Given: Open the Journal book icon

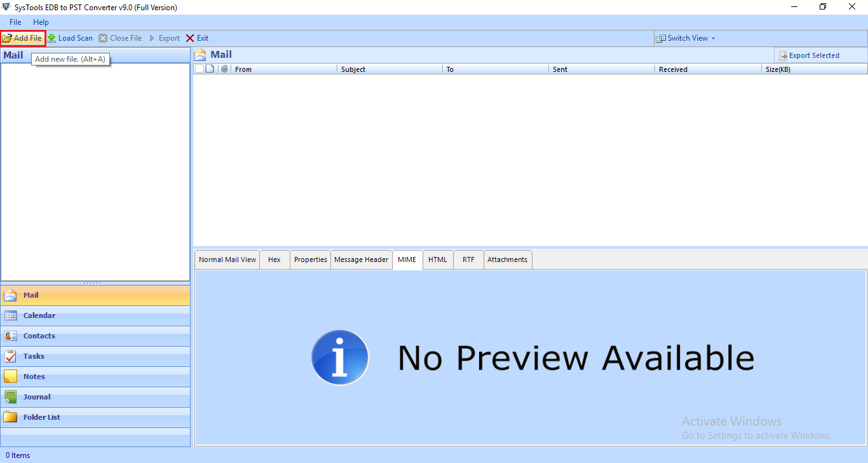Looking at the screenshot, I should (x=10, y=397).
